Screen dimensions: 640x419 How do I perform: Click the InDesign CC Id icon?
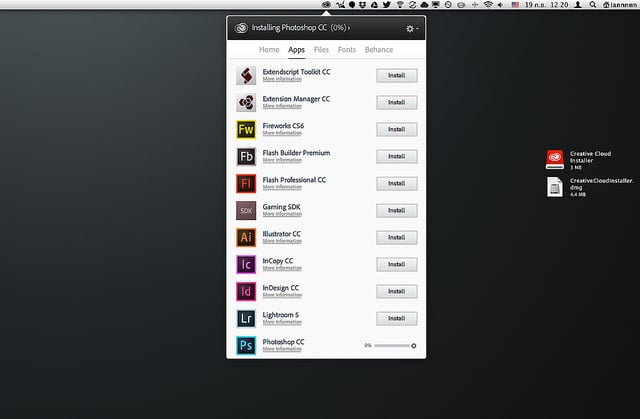[x=246, y=291]
